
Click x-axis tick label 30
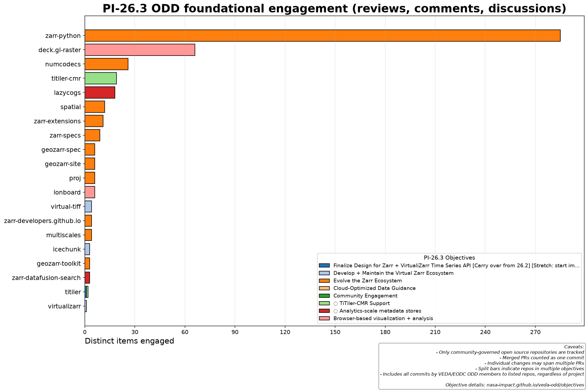[135, 332]
